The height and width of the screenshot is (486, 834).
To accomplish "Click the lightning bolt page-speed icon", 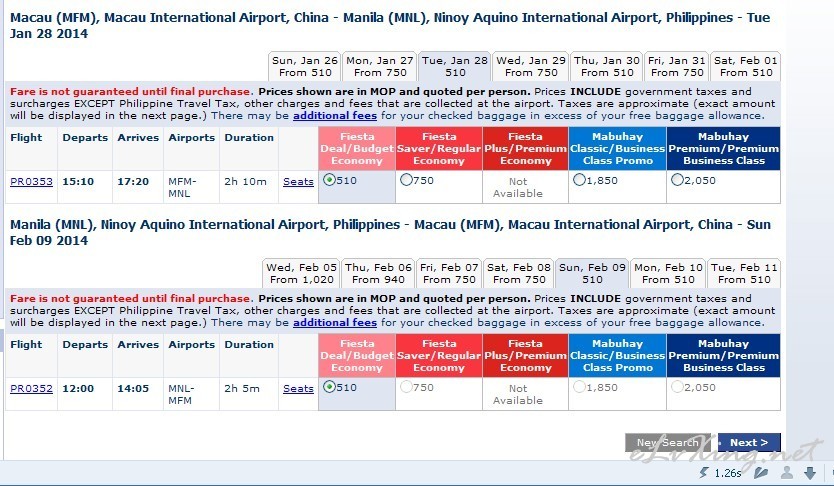I will pos(704,472).
